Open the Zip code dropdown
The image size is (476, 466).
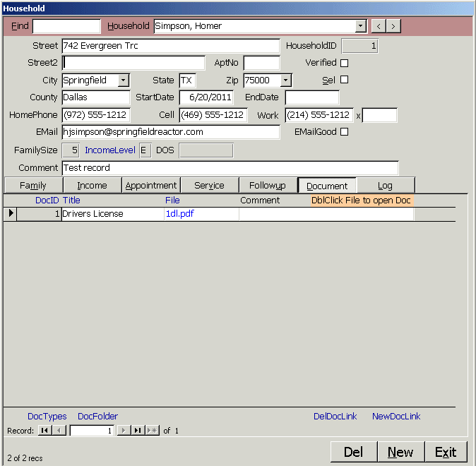pyautogui.click(x=285, y=80)
